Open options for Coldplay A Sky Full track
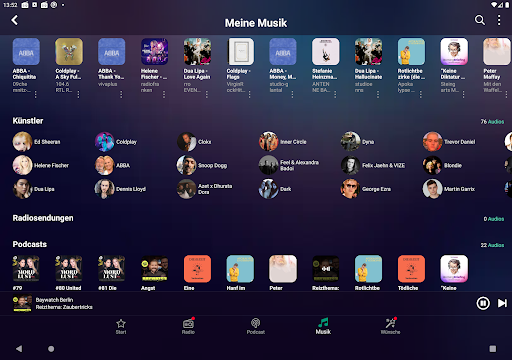512x360 pixels. point(78,95)
